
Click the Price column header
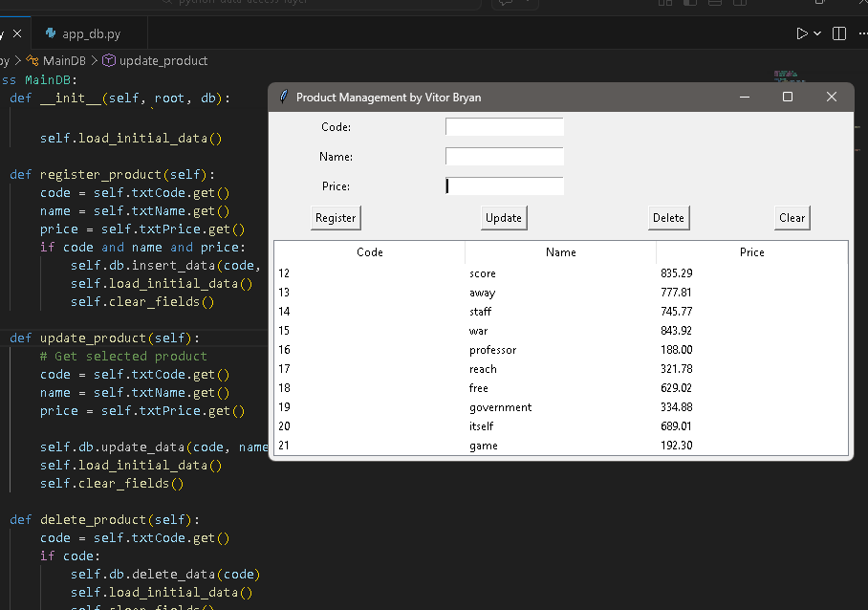[x=751, y=251]
